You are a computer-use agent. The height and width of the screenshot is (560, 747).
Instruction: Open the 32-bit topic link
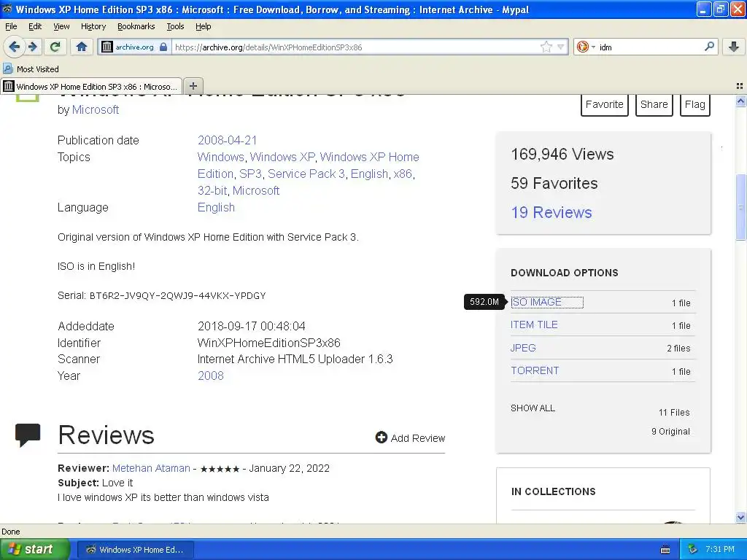[212, 190]
